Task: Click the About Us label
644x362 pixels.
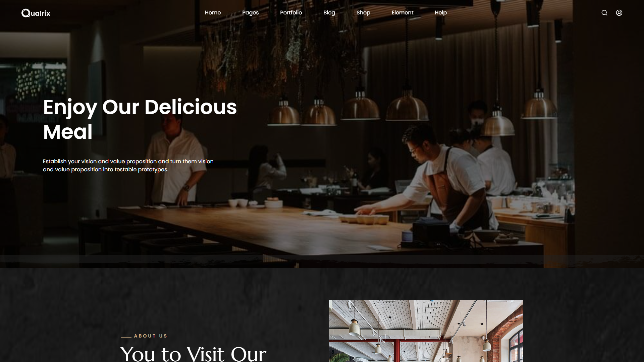Action: pyautogui.click(x=150, y=336)
